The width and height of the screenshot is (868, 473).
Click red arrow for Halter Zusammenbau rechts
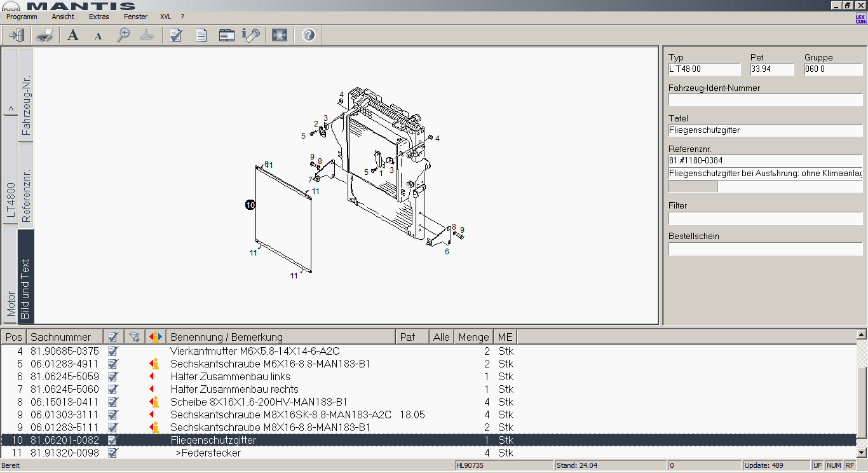pyautogui.click(x=152, y=389)
